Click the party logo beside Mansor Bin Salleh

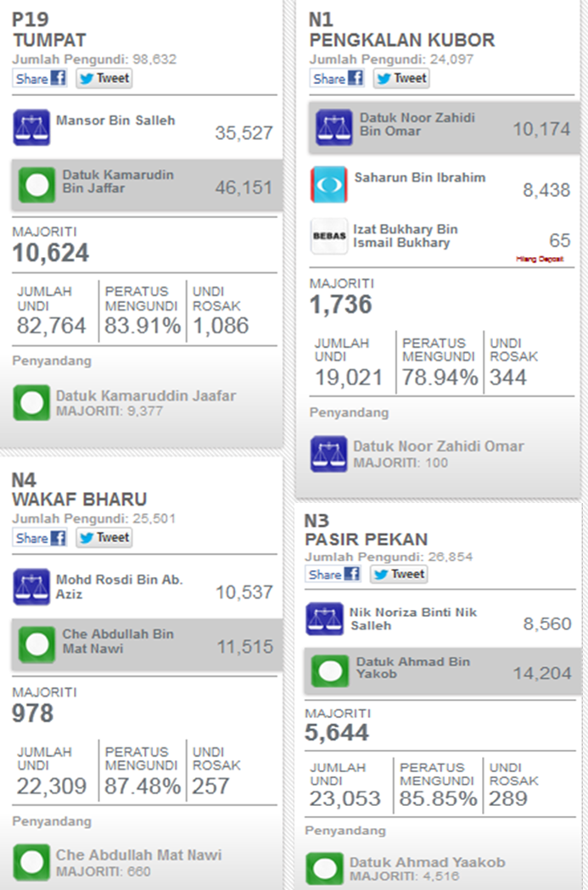click(31, 127)
